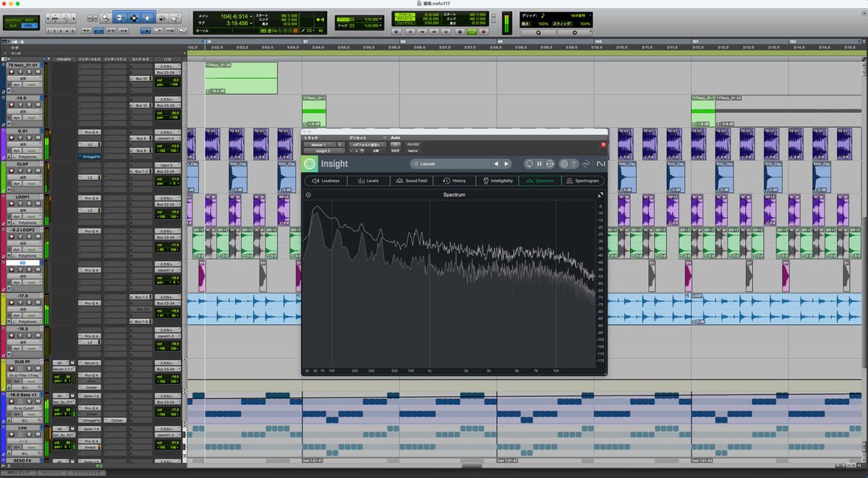This screenshot has width=868, height=478.
Task: Toggle plugin Bypass button in Insight header
Action: click(412, 144)
